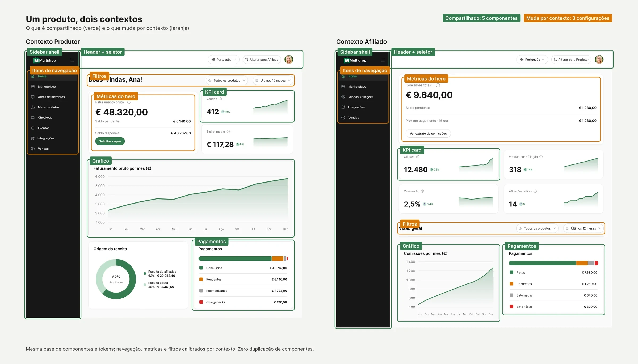Expand Últimos 12 meses filter in Afiliado
Image resolution: width=638 pixels, height=364 pixels.
tap(583, 228)
